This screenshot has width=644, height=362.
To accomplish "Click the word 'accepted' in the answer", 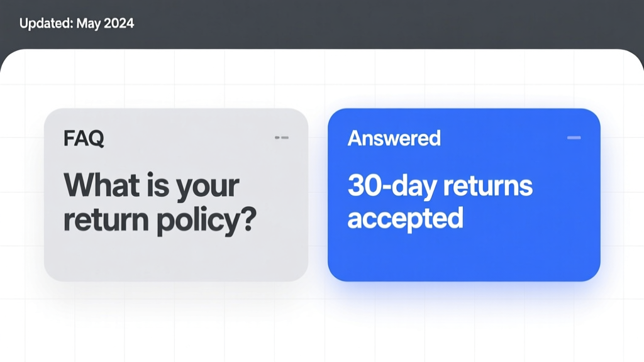I will tap(406, 219).
